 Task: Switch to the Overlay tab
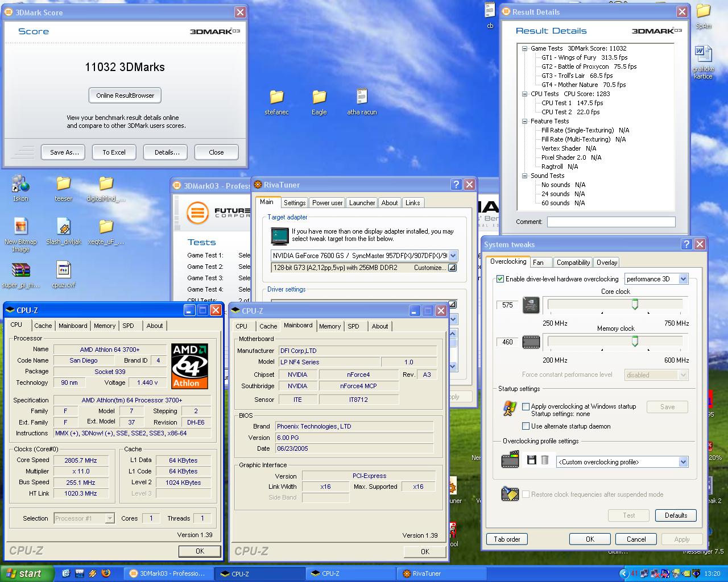click(x=607, y=263)
